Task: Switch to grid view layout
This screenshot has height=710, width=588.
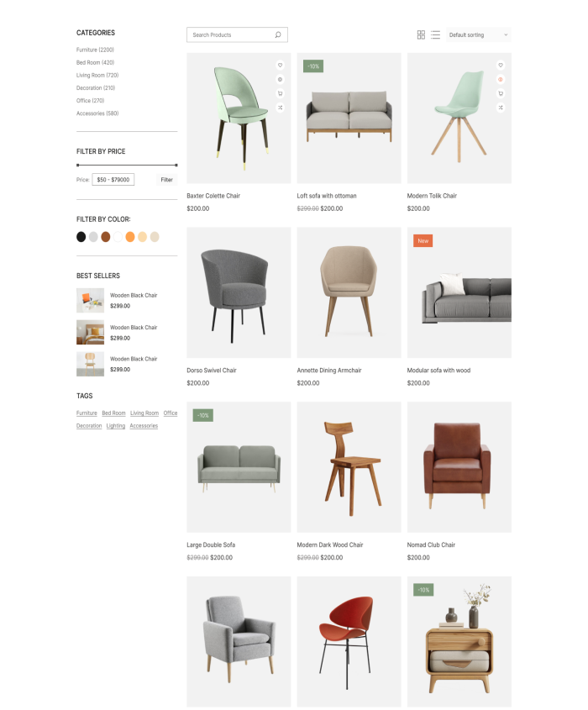Action: tap(421, 34)
